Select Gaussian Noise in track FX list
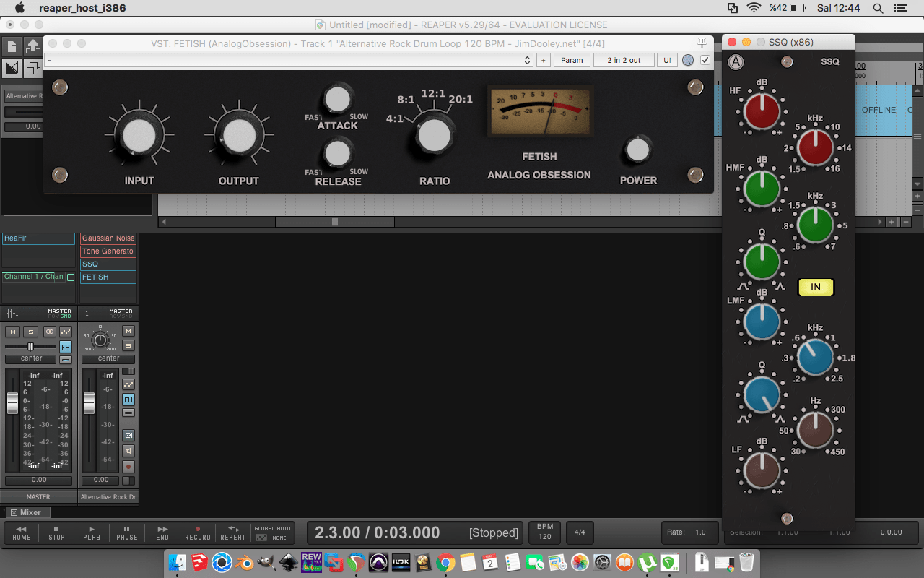924x578 pixels. pos(108,238)
